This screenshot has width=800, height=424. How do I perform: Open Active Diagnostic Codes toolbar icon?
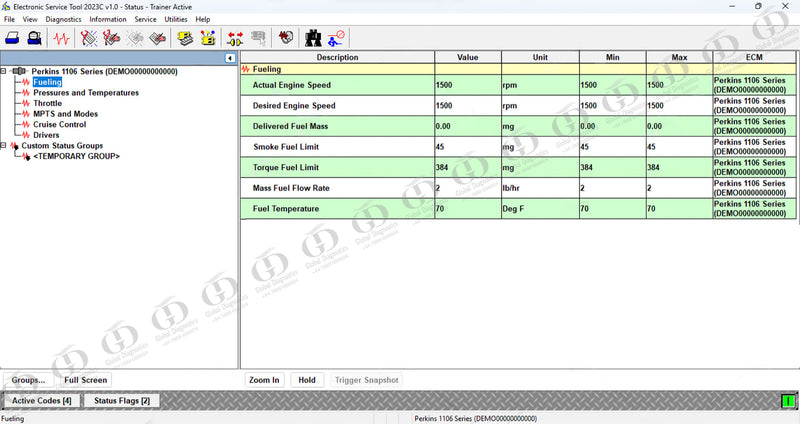89,38
